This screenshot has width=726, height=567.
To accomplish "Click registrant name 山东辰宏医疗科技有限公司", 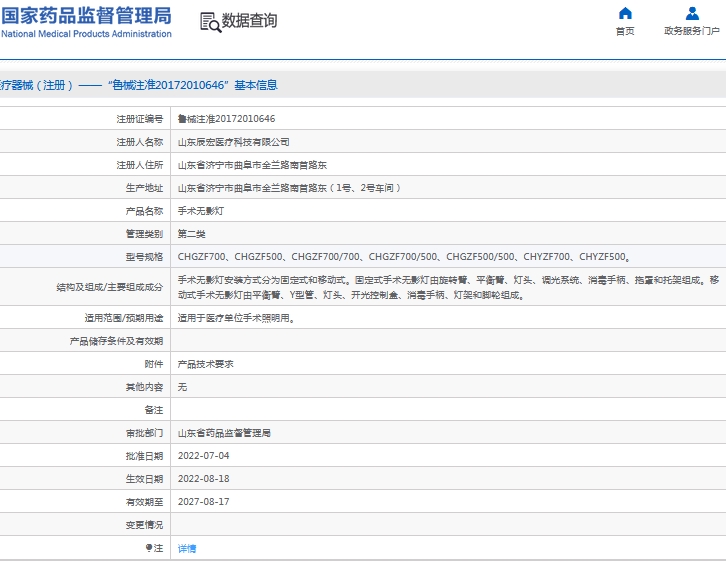I will (x=233, y=142).
